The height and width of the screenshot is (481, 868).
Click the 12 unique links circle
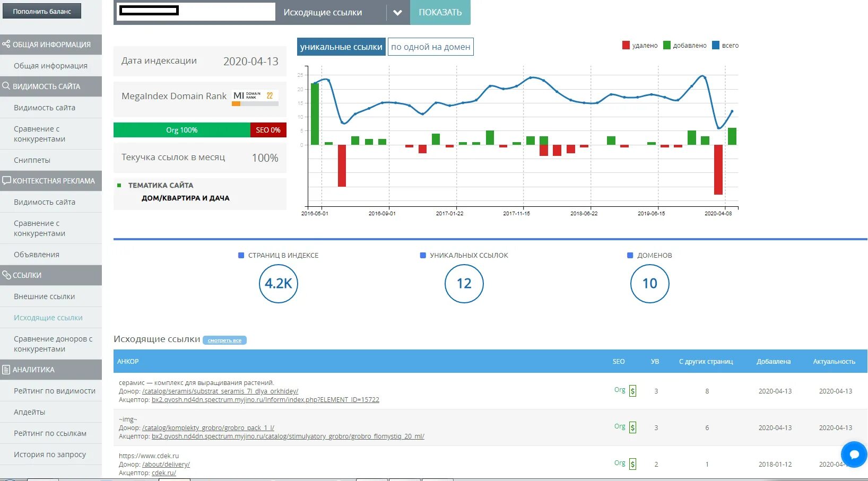pos(464,284)
